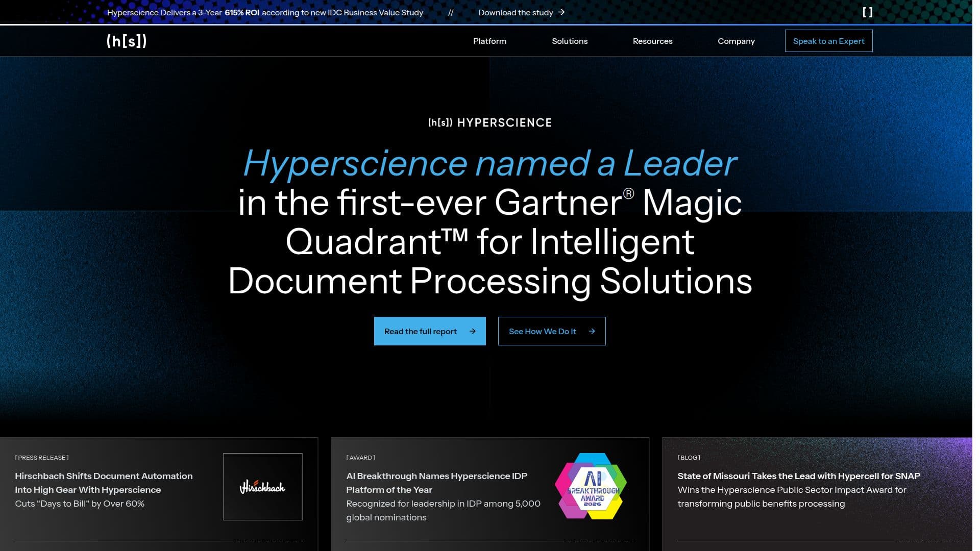Click the [BLOG] label
This screenshot has height=551, width=980.
click(x=689, y=458)
